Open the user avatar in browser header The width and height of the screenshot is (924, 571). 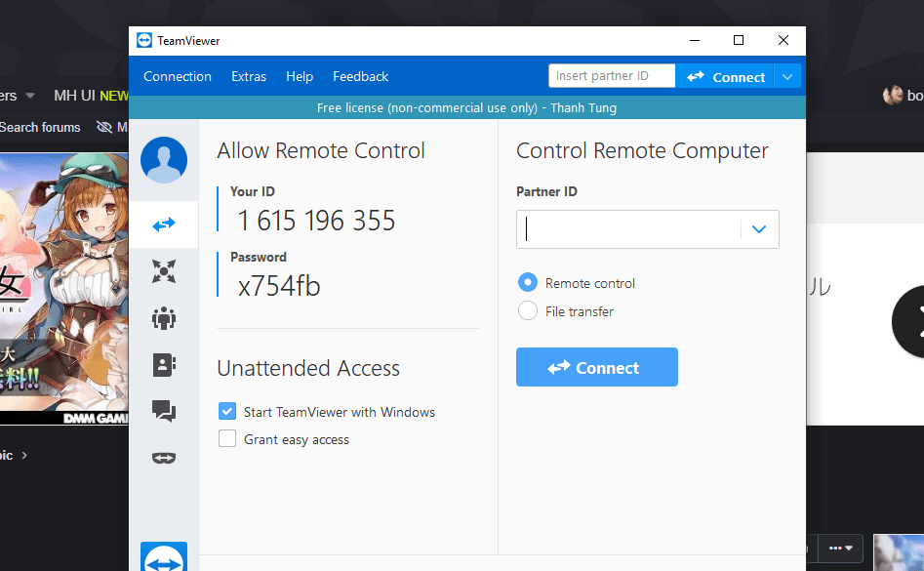tap(893, 95)
